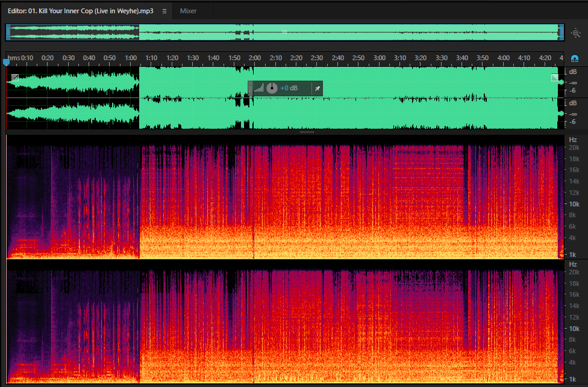The image size is (588, 387).
Task: Click the right handle of the overview navigator
Action: (561, 33)
